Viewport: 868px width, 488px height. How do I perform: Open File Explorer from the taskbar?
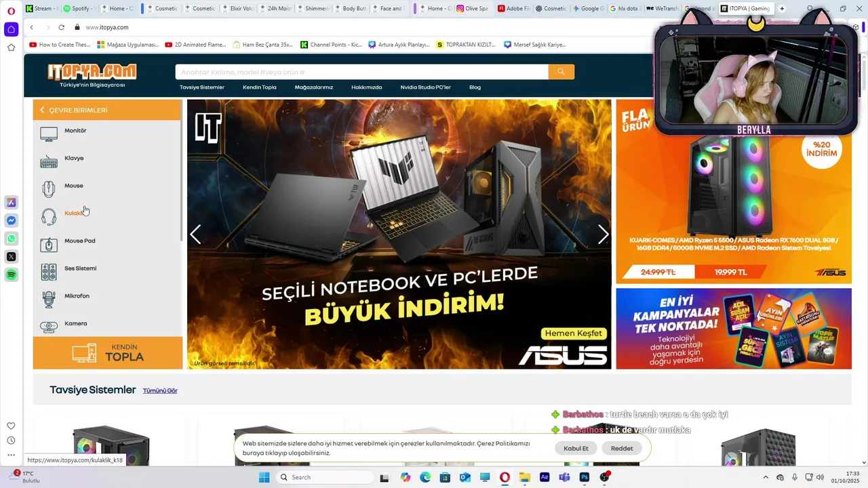[x=525, y=477]
